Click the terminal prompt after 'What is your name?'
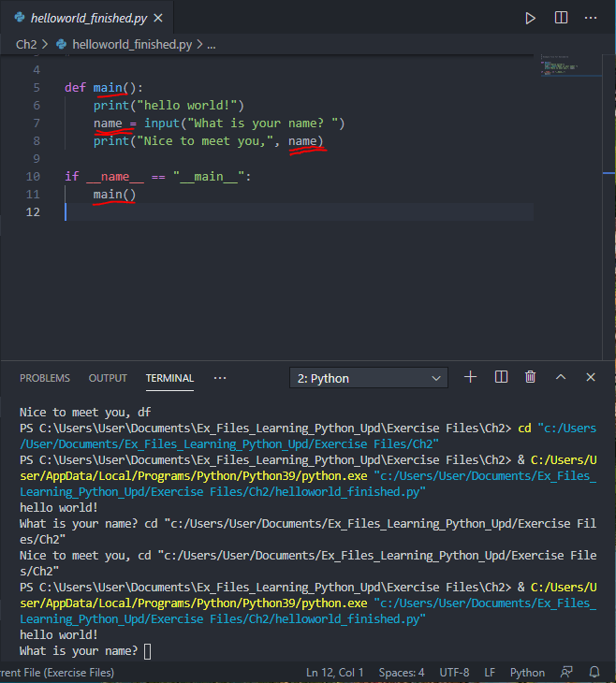 tap(147, 651)
